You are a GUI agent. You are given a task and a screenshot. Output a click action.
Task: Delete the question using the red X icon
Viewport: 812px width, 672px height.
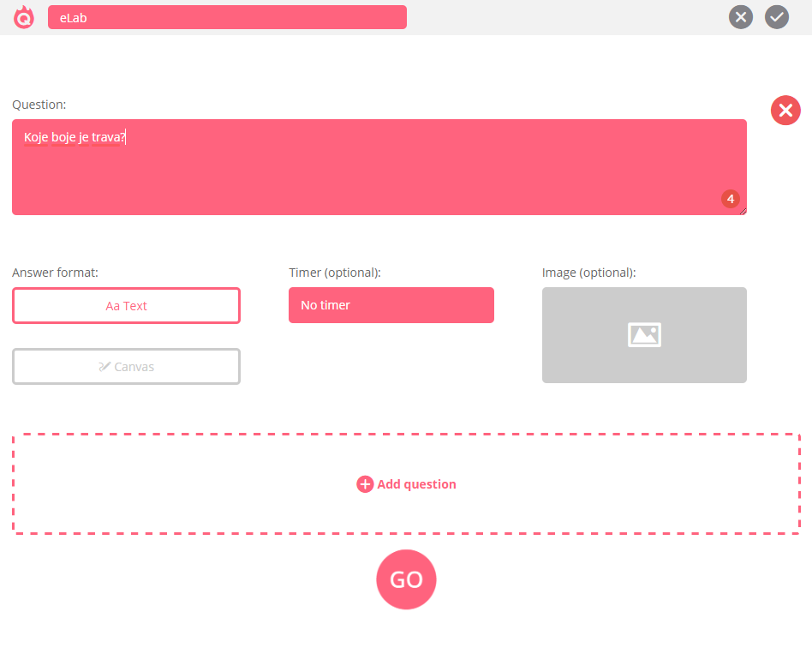point(785,111)
